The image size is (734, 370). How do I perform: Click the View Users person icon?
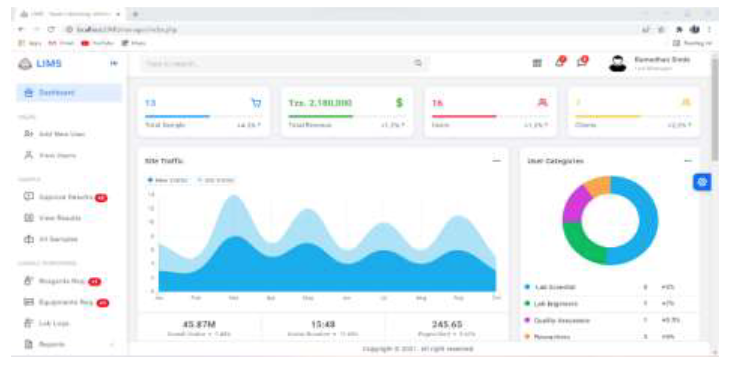point(29,155)
